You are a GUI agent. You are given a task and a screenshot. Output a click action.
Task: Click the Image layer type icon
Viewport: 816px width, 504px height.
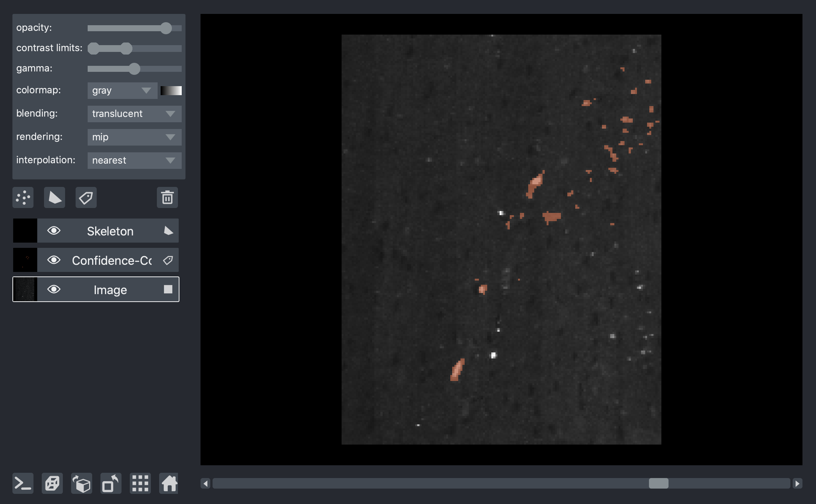click(x=168, y=289)
